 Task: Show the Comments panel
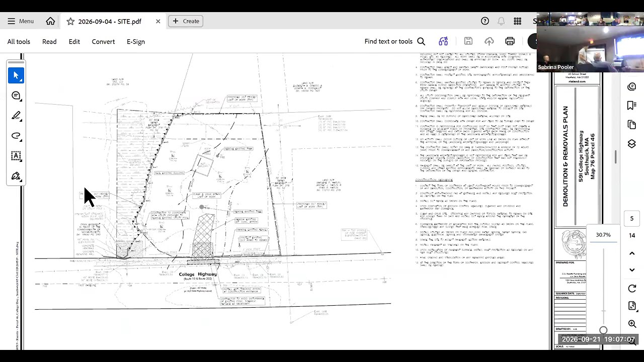[632, 86]
